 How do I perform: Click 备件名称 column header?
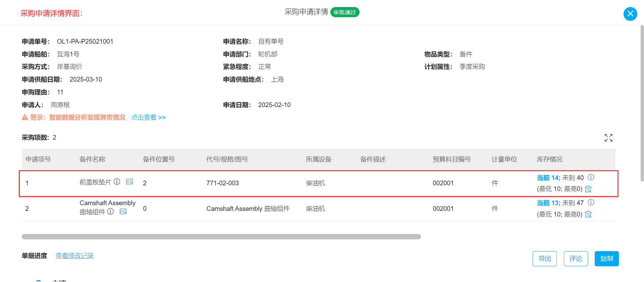[x=92, y=159]
